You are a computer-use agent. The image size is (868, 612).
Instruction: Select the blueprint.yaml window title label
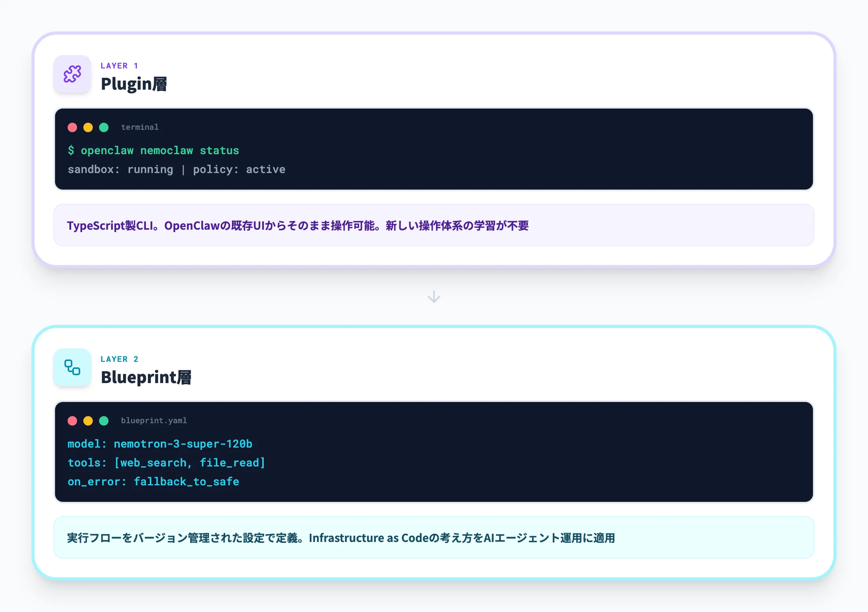click(x=154, y=420)
